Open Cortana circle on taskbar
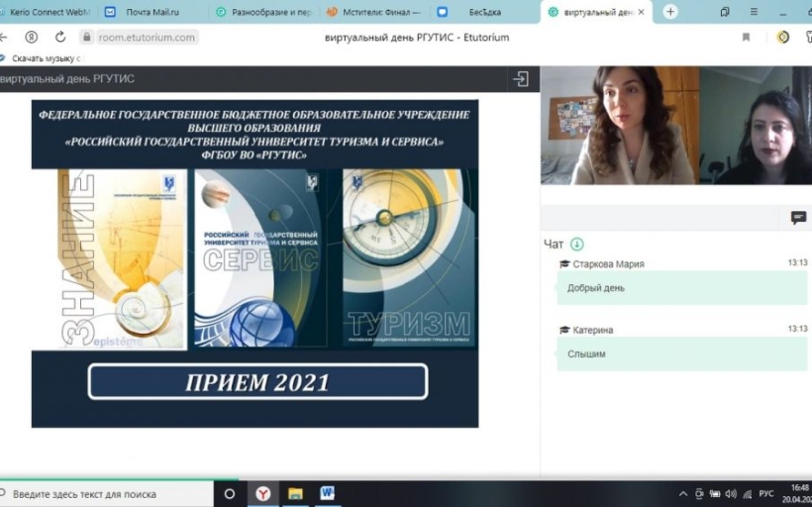The width and height of the screenshot is (812, 507). (230, 494)
